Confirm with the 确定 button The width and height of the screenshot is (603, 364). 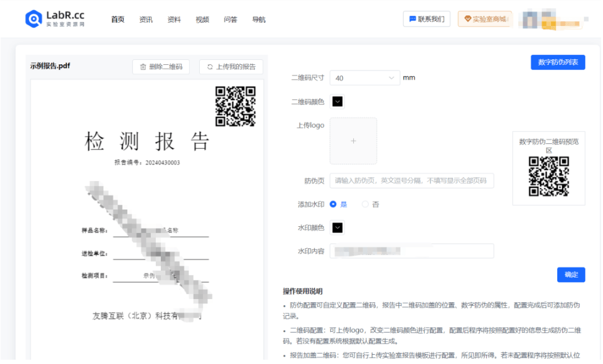tap(571, 275)
